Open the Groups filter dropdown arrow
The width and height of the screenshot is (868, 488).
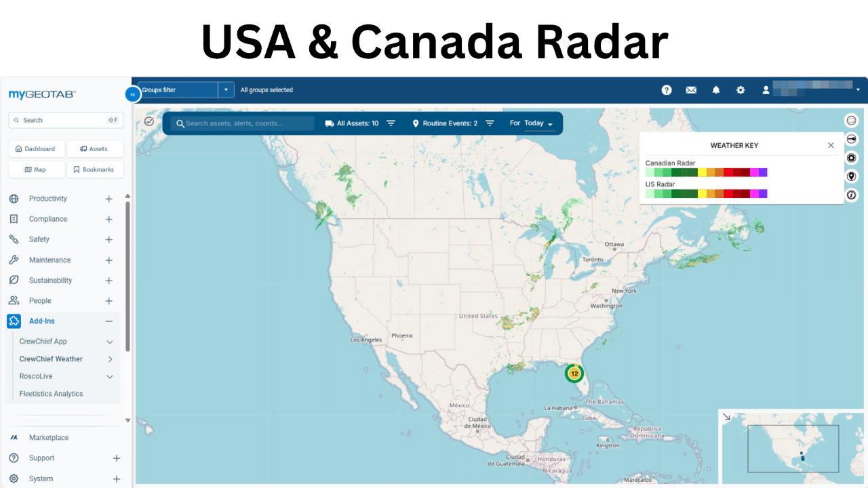pyautogui.click(x=226, y=89)
